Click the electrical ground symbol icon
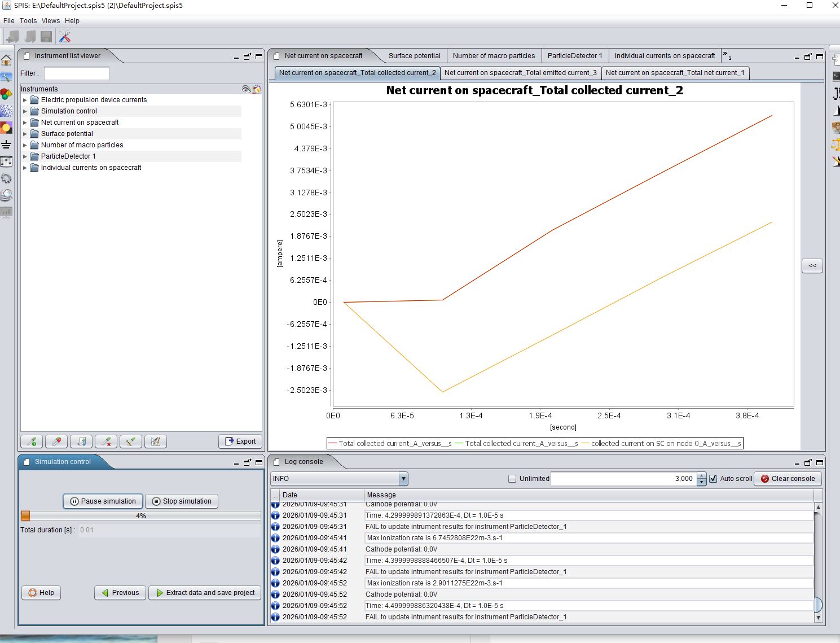 (6, 145)
